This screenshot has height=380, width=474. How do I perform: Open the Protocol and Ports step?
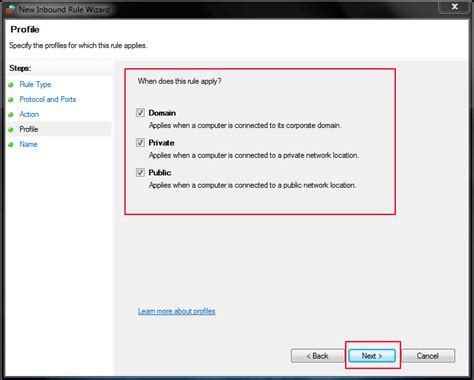click(48, 99)
